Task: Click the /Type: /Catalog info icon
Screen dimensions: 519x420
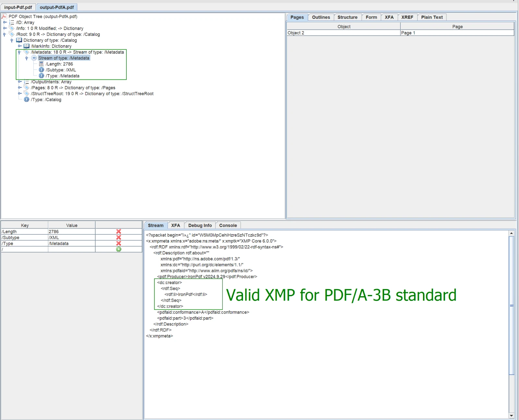Action: pyautogui.click(x=27, y=99)
